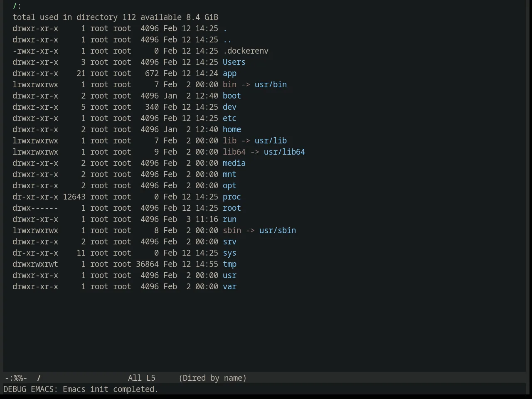
Task: Click the '-:%%-' mode line status flags
Action: point(16,378)
